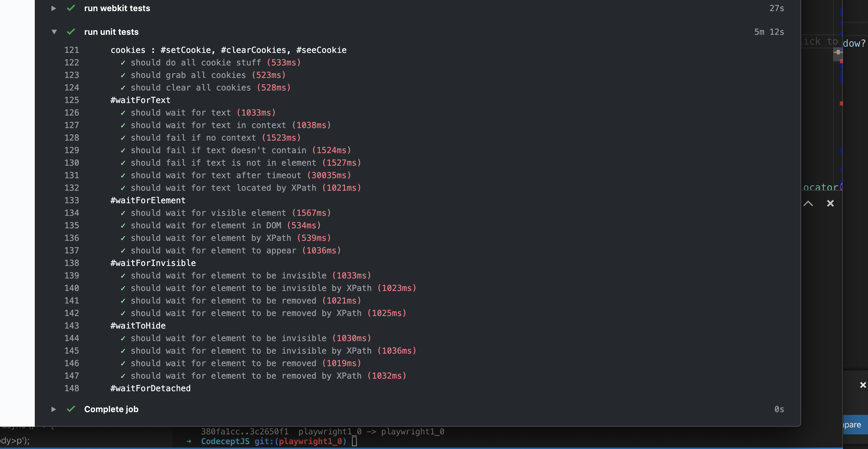
Task: Click the scrollbar thumb in editor minimap
Action: click(x=838, y=55)
